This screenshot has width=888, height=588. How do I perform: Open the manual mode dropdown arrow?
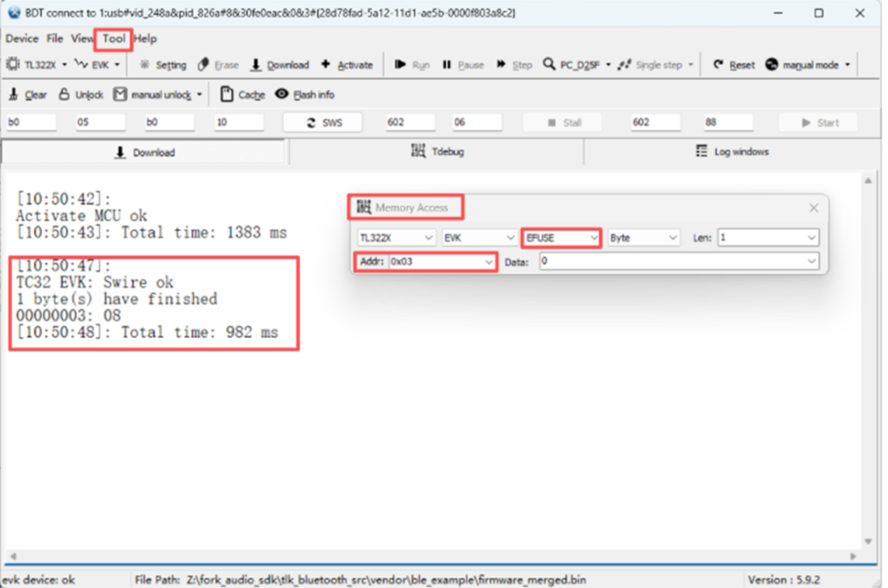(x=847, y=64)
